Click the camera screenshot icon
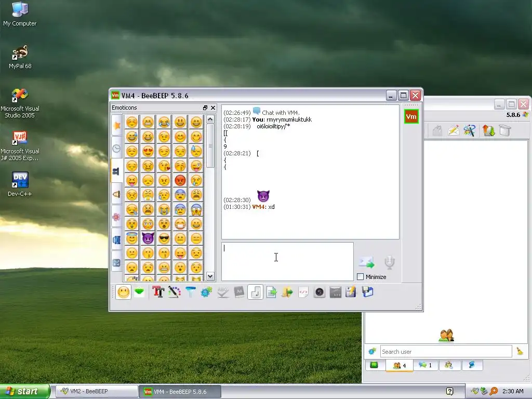 pos(320,292)
